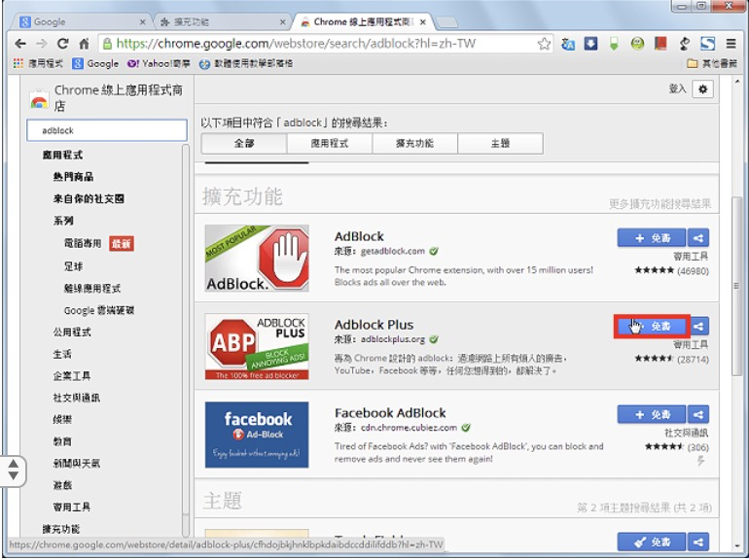The image size is (749, 560).
Task: Share the AdBlock extension
Action: click(698, 238)
